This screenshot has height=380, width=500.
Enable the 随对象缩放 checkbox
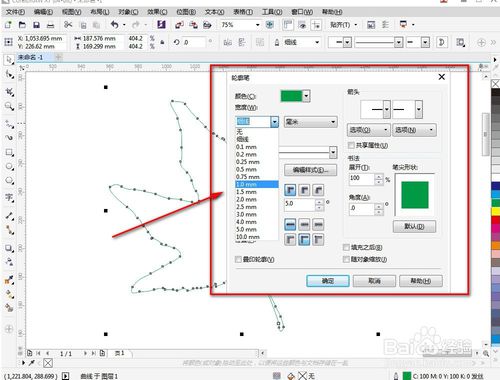[346, 259]
